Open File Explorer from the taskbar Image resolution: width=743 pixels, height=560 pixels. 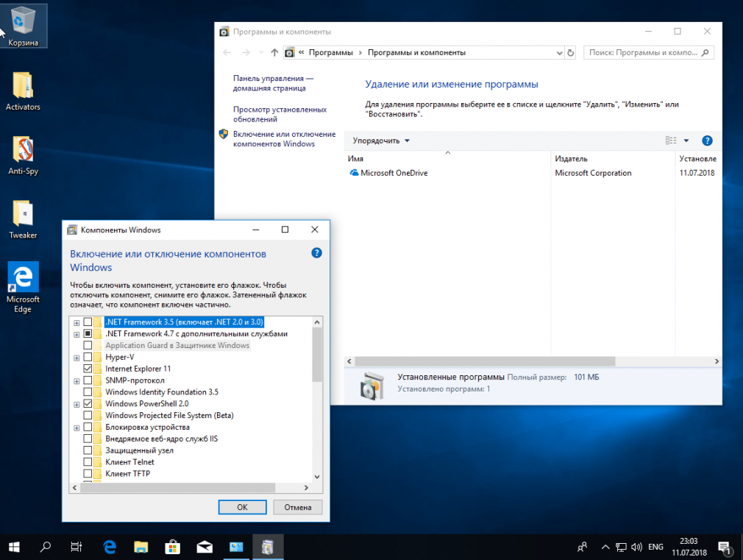tap(141, 547)
